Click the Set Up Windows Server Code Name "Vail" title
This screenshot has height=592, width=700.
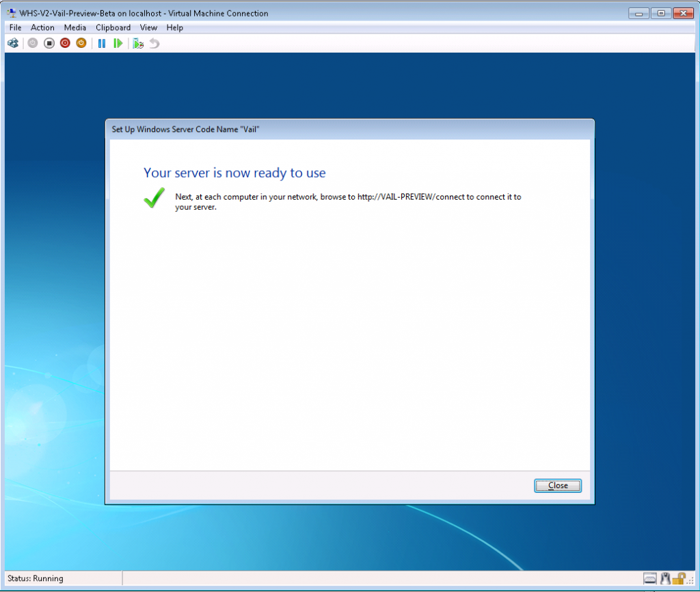point(185,129)
